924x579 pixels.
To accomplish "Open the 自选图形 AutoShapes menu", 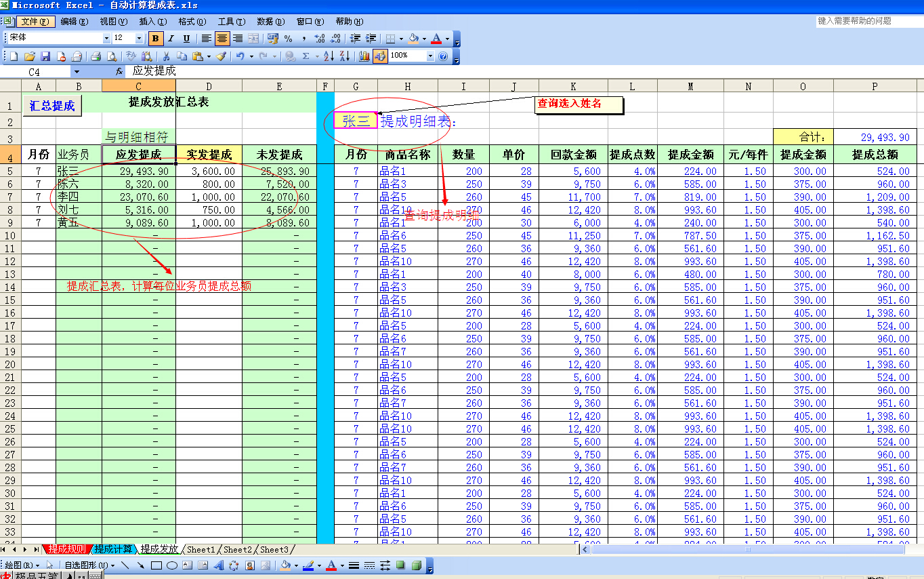I will pos(89,565).
